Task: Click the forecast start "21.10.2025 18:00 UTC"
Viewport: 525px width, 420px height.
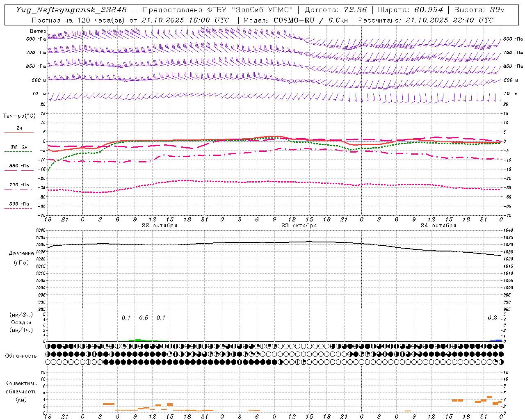Action: pyautogui.click(x=185, y=20)
